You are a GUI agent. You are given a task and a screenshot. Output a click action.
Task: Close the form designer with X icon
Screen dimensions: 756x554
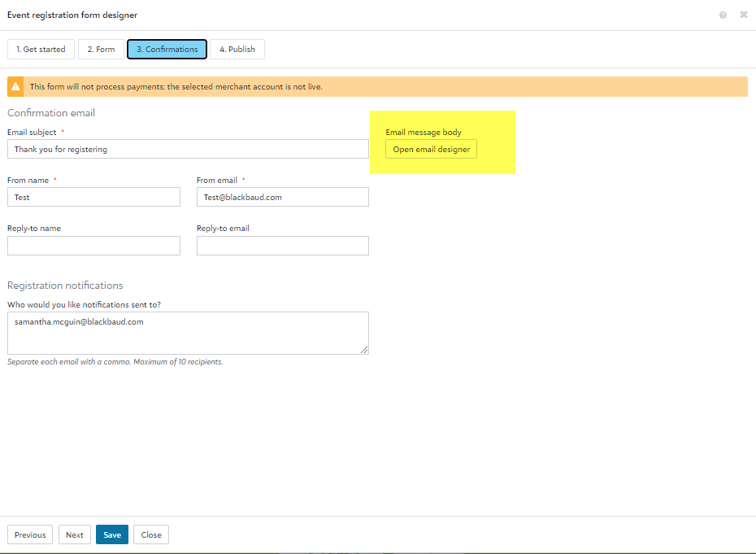(744, 15)
